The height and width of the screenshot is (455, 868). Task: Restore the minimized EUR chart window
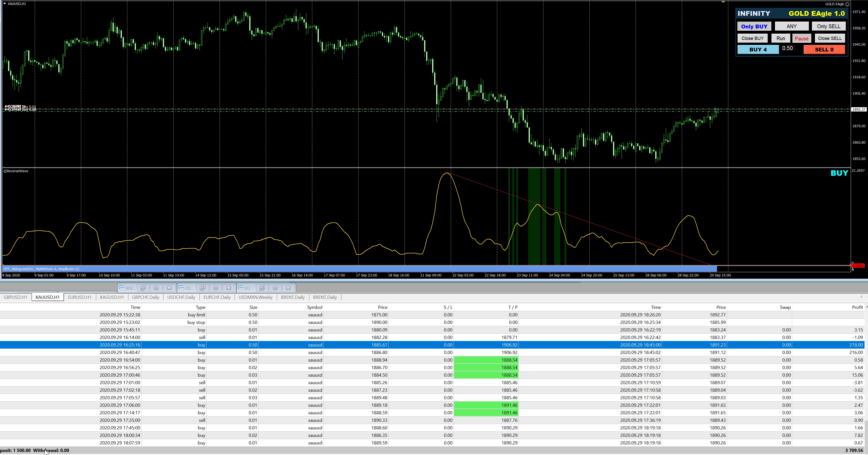[262, 288]
